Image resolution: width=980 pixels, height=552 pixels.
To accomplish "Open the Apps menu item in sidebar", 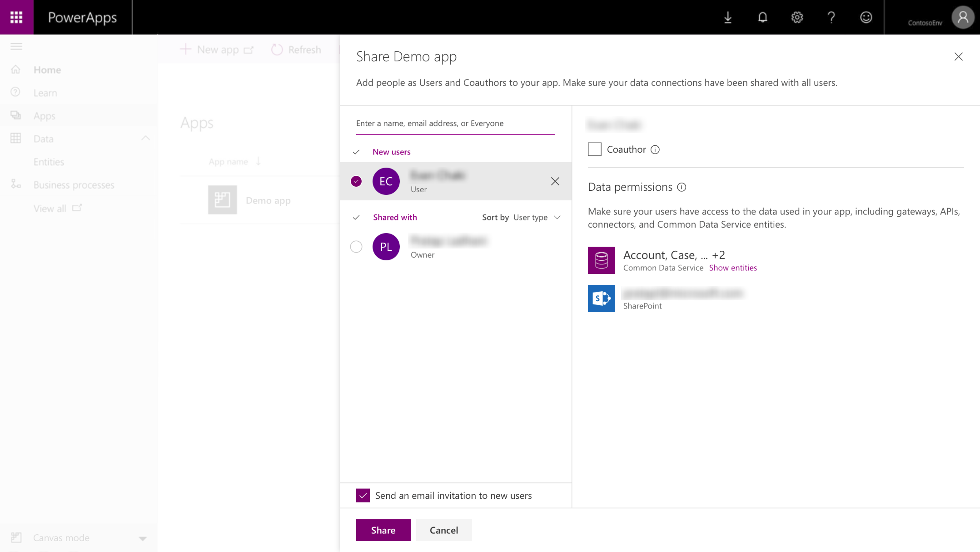I will pos(45,115).
